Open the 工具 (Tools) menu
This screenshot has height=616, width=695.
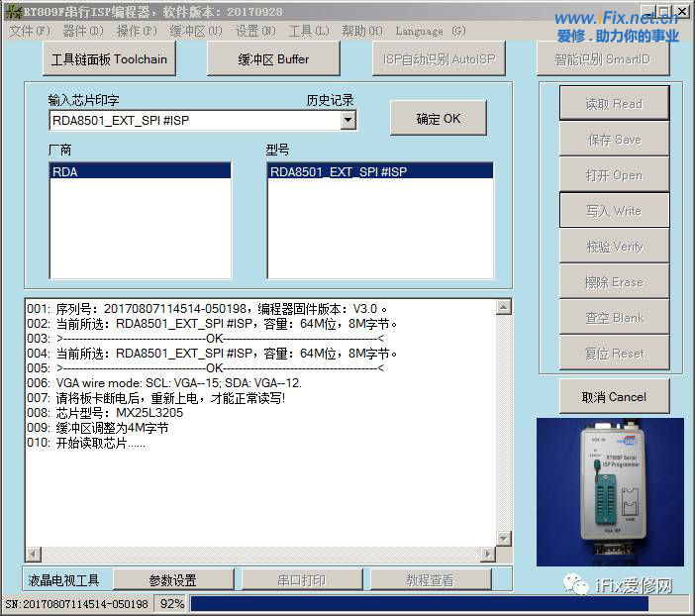point(308,31)
